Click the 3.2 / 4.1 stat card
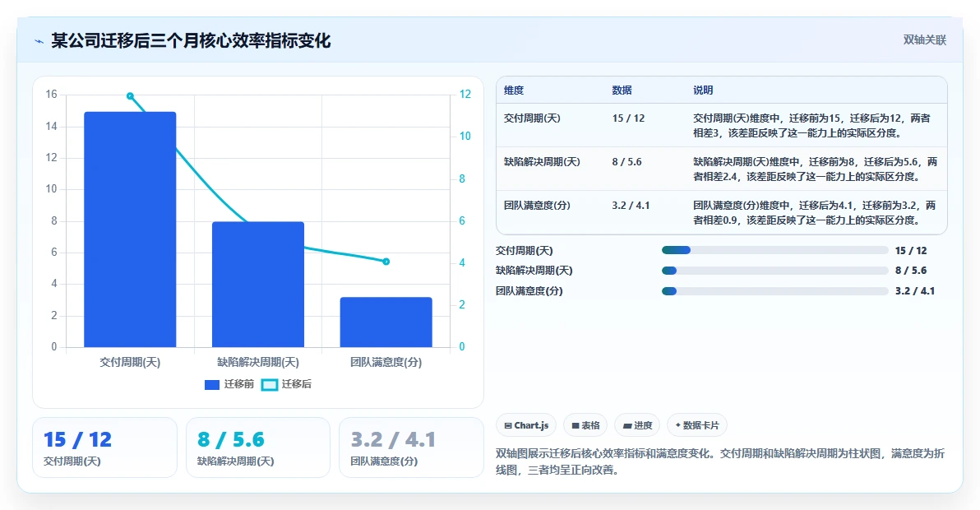Image resolution: width=980 pixels, height=510 pixels. pos(411,447)
